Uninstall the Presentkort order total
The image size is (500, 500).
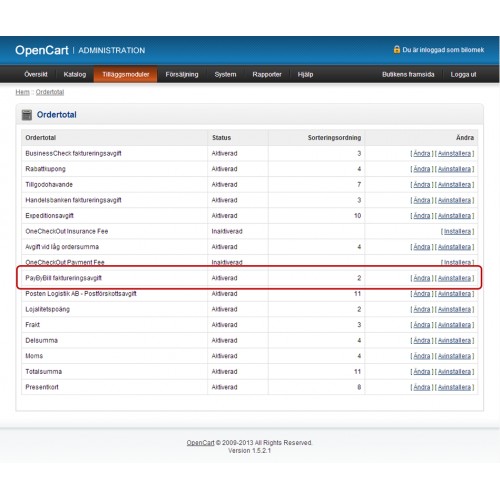(x=454, y=387)
